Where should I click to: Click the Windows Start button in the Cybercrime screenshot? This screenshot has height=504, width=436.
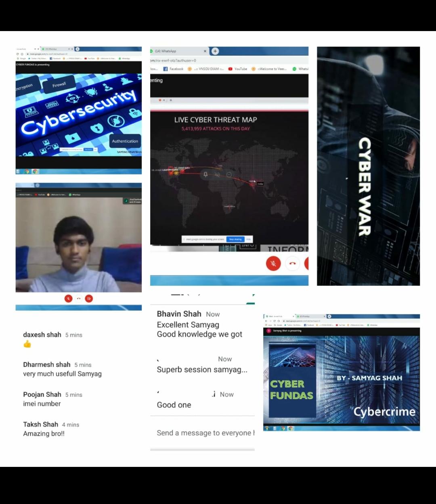pyautogui.click(x=267, y=428)
